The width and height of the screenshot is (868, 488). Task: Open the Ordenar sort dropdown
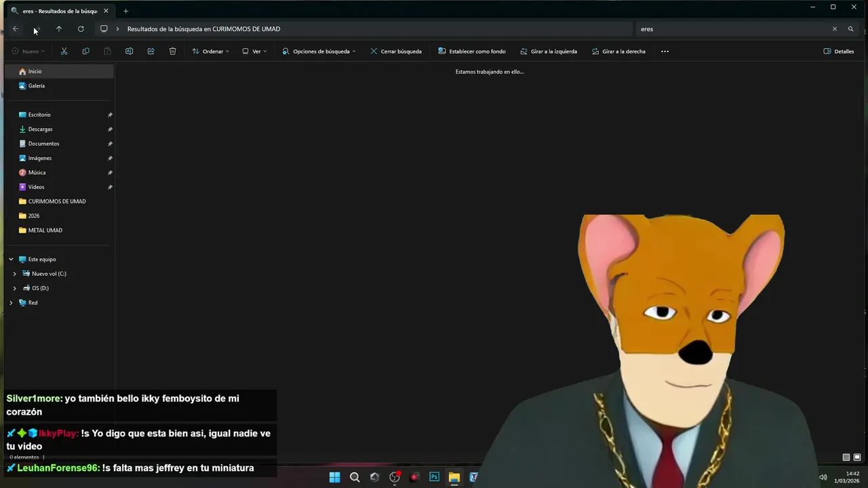click(x=210, y=52)
